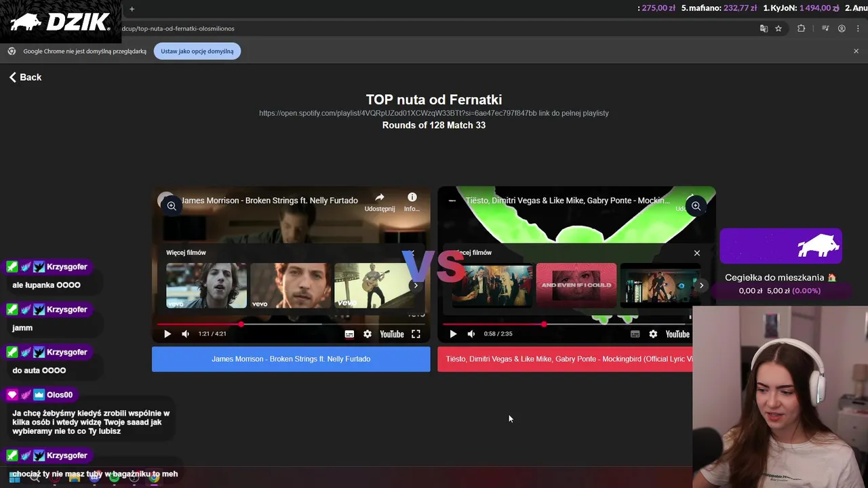
Task: Open new browser tab with plus
Action: tap(132, 9)
